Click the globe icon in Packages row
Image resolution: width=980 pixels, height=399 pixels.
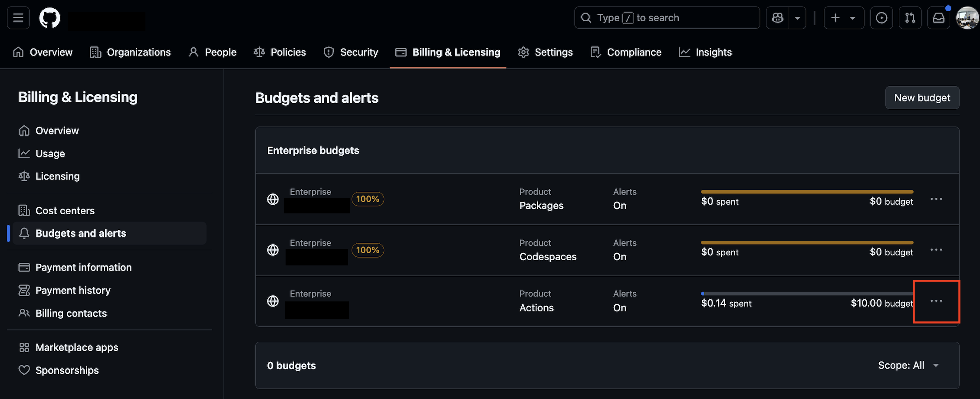point(273,199)
